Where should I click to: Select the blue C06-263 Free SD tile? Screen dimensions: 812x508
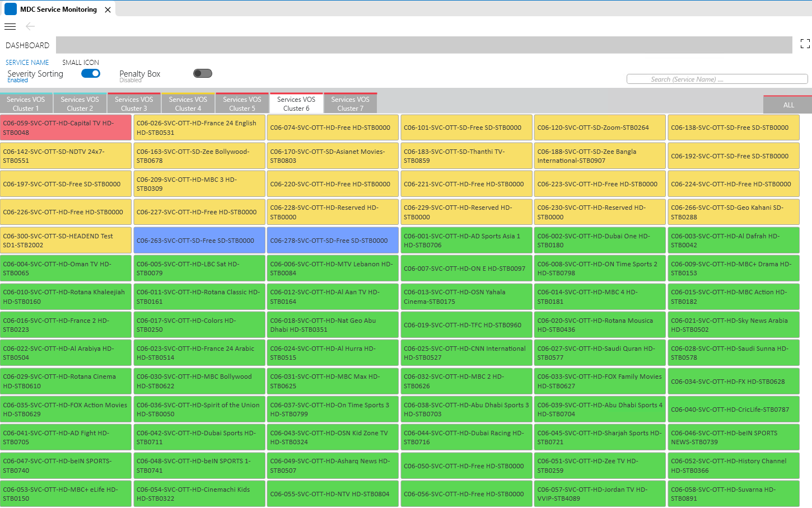(x=199, y=241)
